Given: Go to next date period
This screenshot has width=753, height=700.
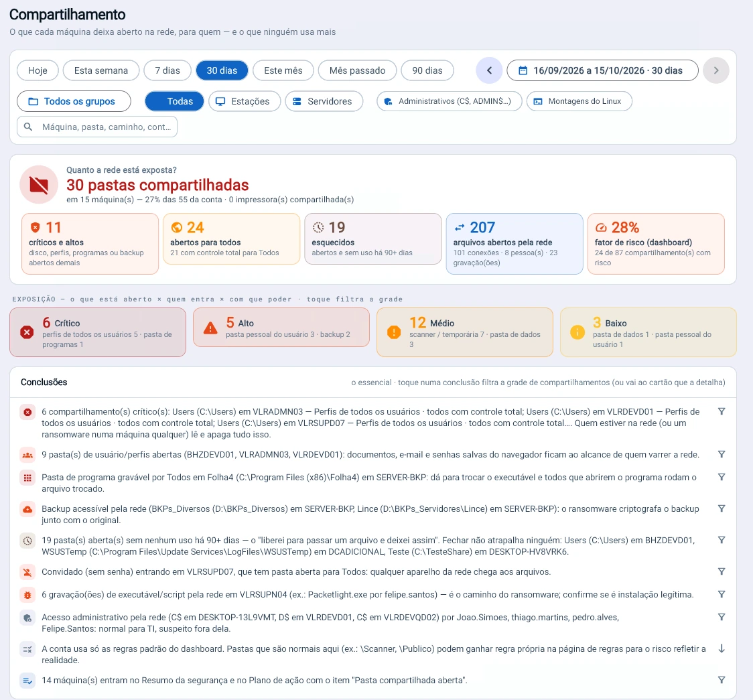Looking at the screenshot, I should [x=716, y=70].
